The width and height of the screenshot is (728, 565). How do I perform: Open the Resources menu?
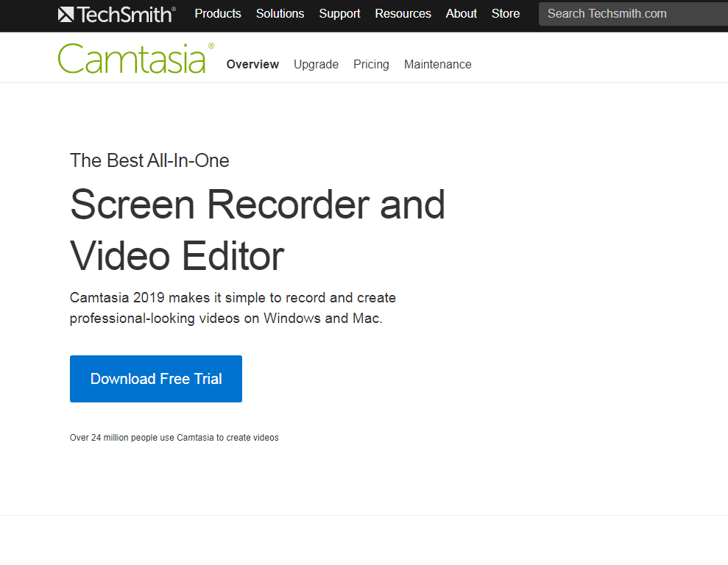403,14
